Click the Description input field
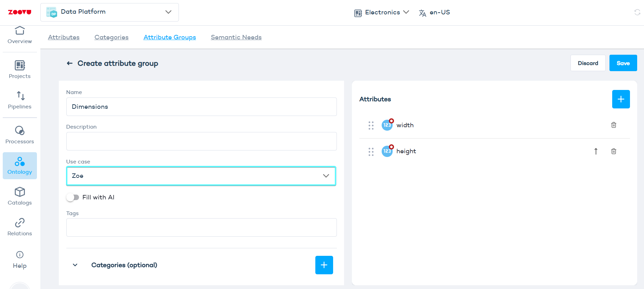The width and height of the screenshot is (644, 289). click(x=201, y=141)
